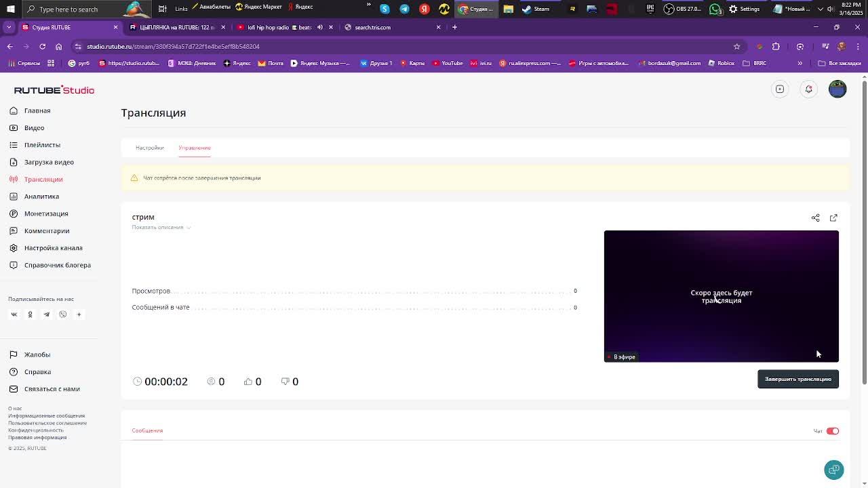This screenshot has height=488, width=868.
Task: Open Аналитика section
Action: [x=41, y=197]
